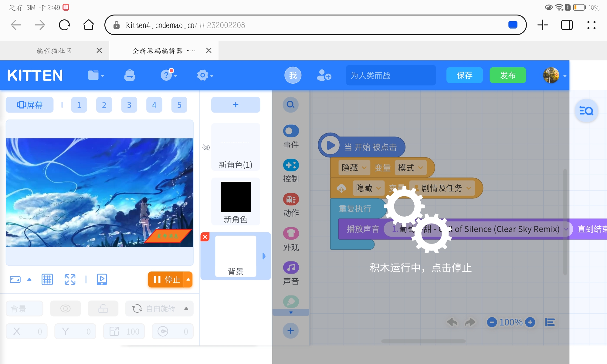Open the 外观 block category
The width and height of the screenshot is (607, 364).
(x=291, y=240)
